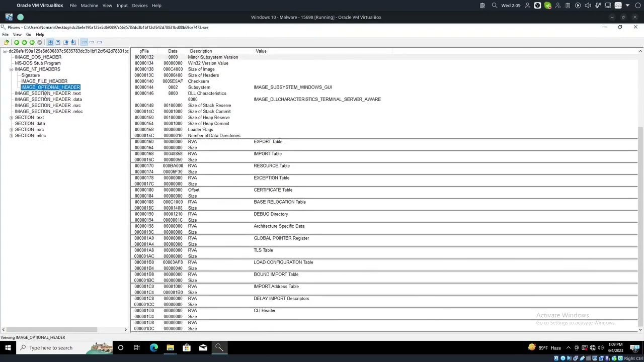Viewport: 644px width, 362px height.
Task: Open the 89°F Haze weather widget
Action: [x=544, y=347]
